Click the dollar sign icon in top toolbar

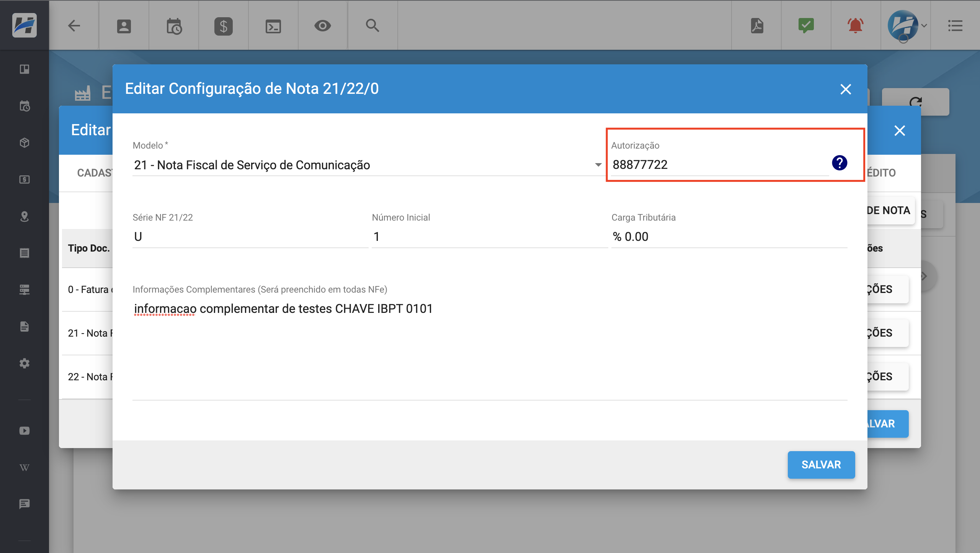(224, 26)
